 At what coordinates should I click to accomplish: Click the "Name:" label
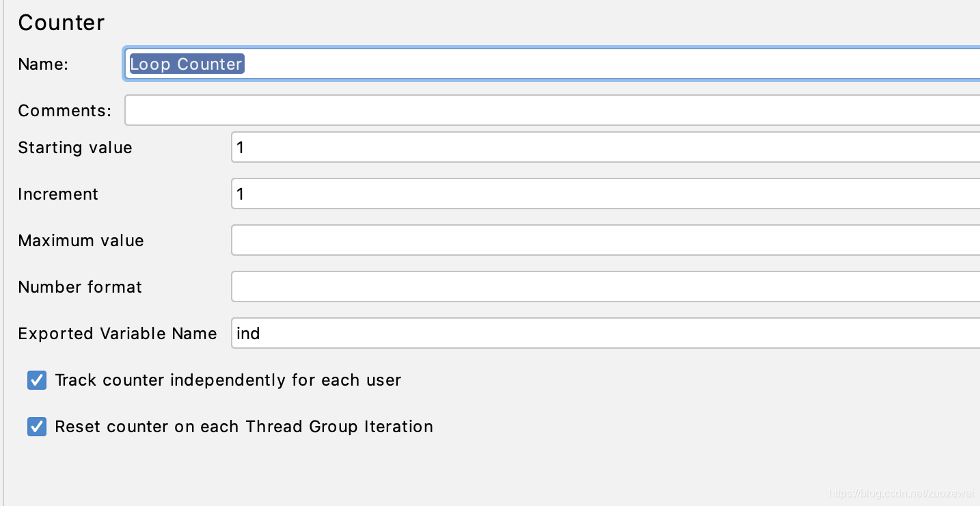(43, 64)
